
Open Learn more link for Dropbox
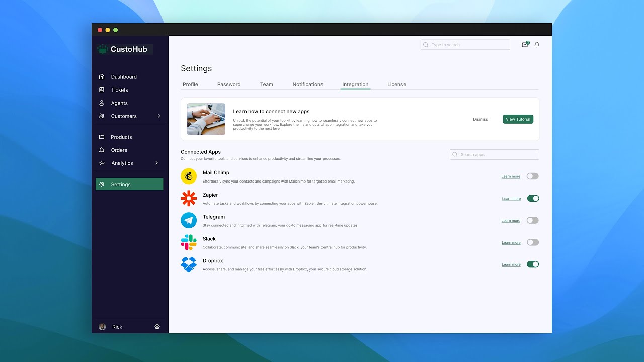(x=511, y=265)
